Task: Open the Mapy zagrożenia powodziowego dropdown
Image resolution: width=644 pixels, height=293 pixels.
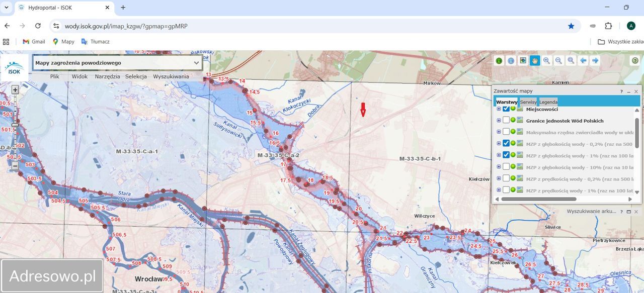Action: [118, 63]
